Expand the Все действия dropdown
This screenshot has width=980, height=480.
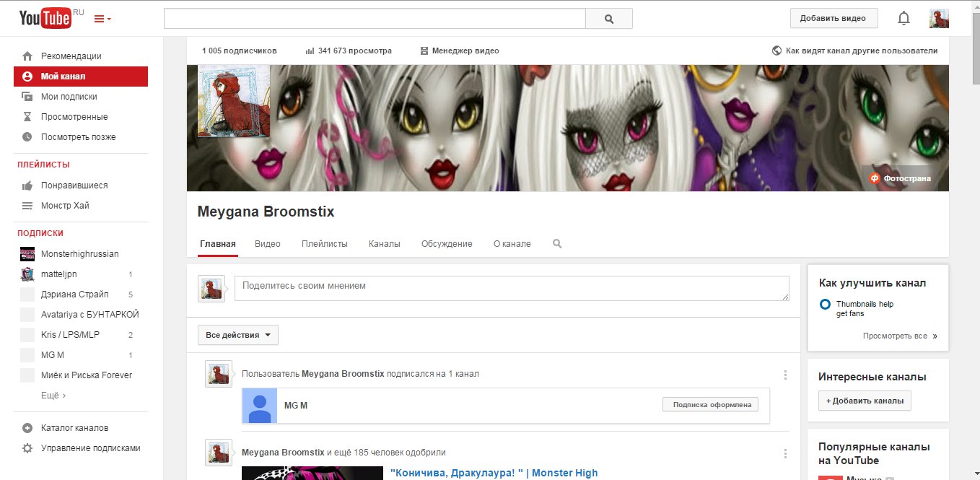tap(237, 335)
